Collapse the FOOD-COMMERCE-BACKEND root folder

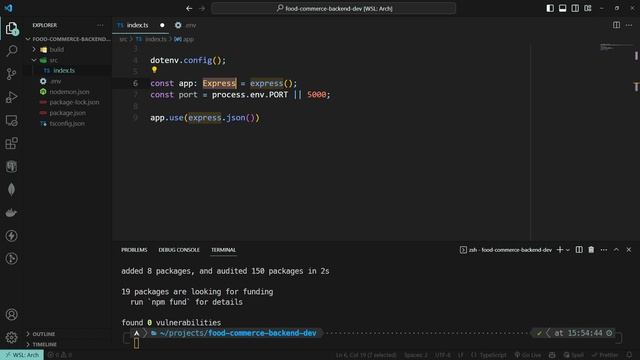[x=67, y=39]
